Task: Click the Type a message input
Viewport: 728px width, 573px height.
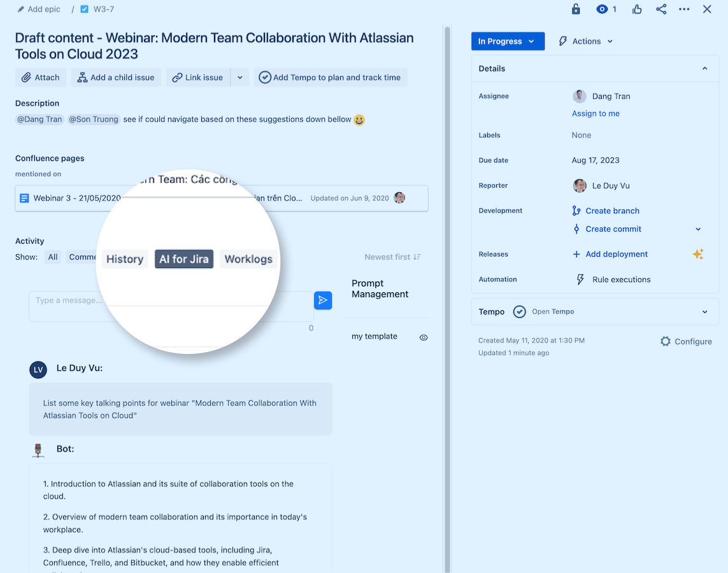Action: point(171,306)
